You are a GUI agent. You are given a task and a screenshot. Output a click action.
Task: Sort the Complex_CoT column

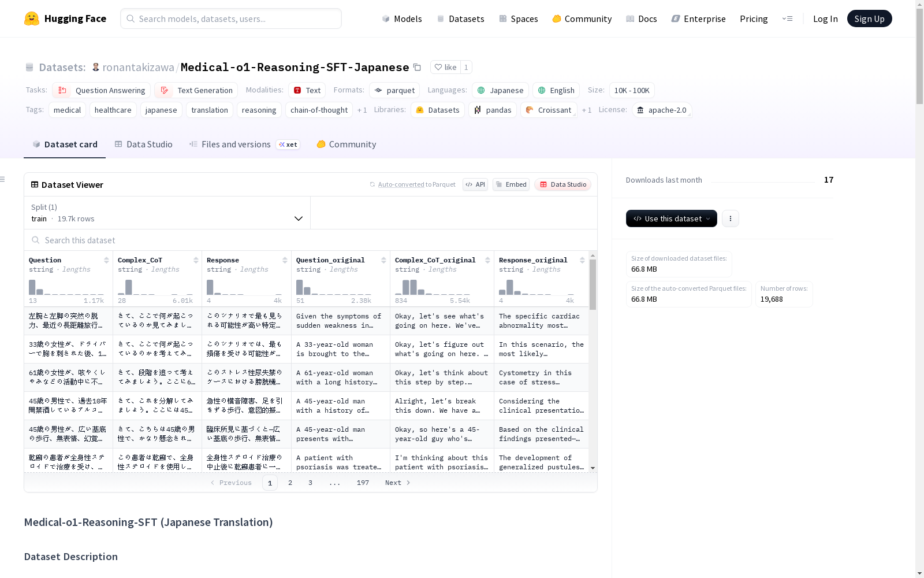tap(196, 260)
